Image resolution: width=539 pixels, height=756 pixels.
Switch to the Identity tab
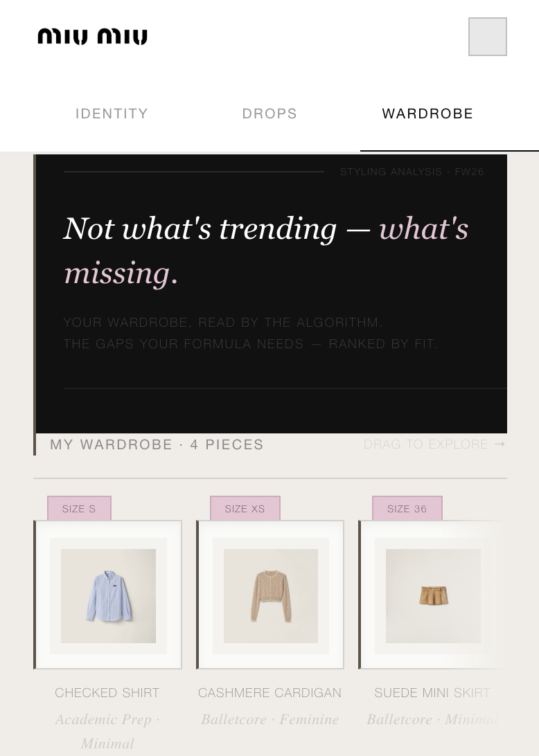pos(112,114)
